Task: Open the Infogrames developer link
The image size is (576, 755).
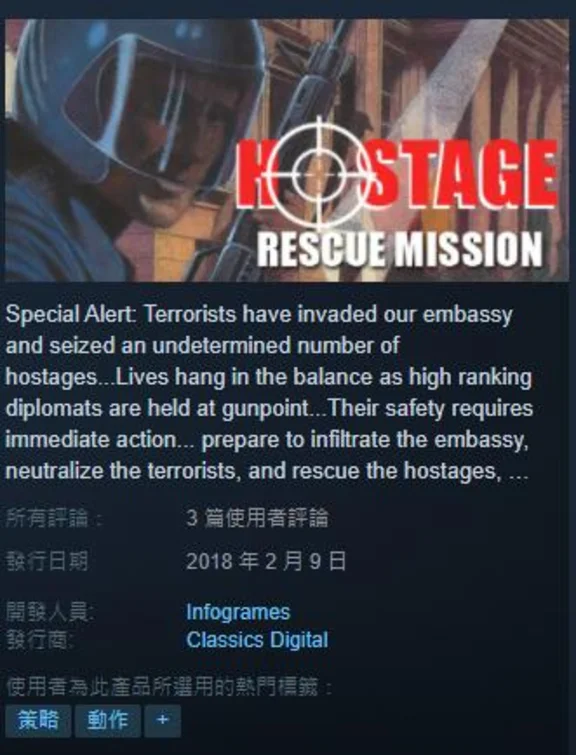Action: click(x=238, y=612)
